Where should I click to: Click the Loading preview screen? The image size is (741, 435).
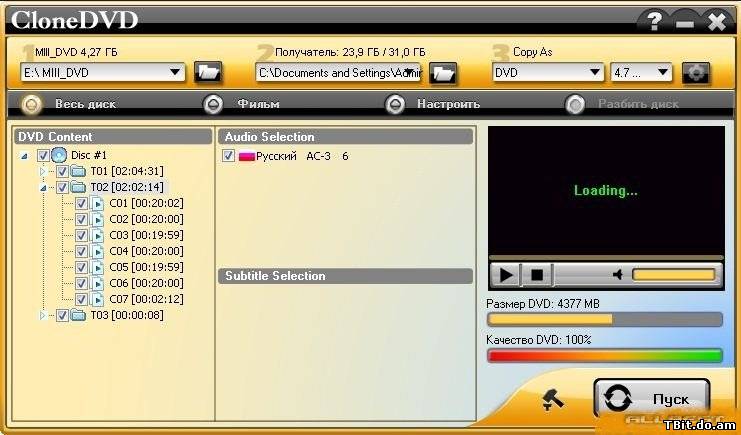(606, 191)
